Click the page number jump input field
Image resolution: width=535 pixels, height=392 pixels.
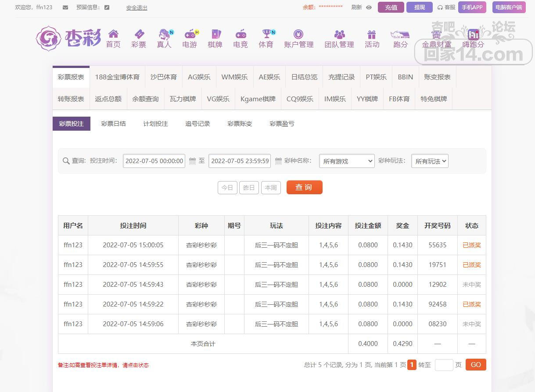[x=444, y=365]
